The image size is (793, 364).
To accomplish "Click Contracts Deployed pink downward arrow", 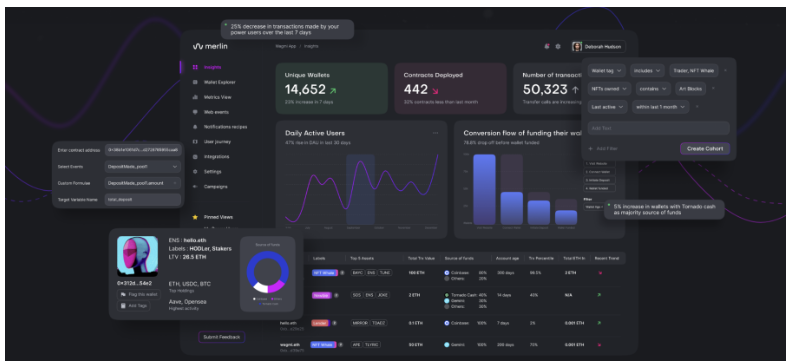I will [435, 90].
